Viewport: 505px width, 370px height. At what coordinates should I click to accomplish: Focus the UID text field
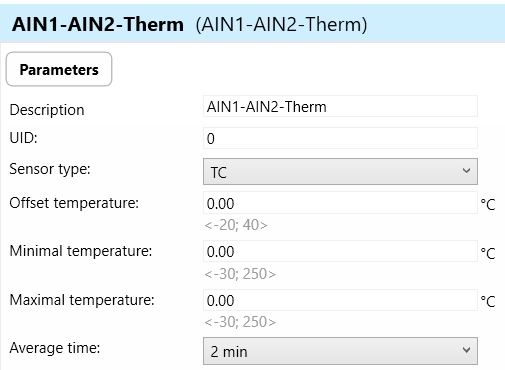(340, 138)
